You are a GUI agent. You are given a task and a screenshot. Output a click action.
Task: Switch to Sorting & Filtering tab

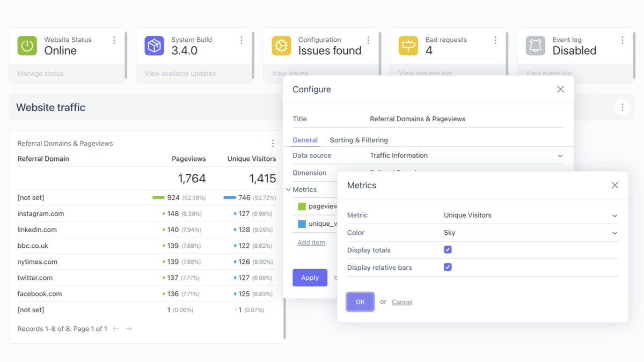tap(358, 140)
